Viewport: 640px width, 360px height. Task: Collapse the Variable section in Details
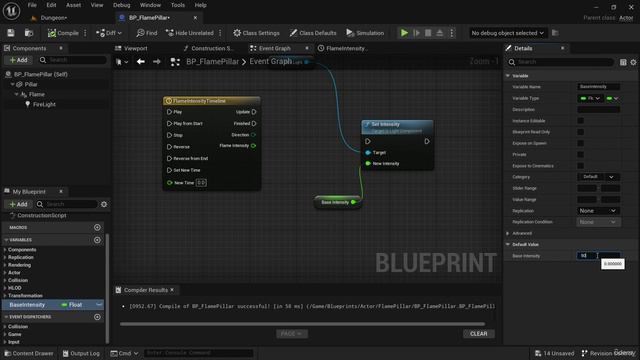point(508,76)
